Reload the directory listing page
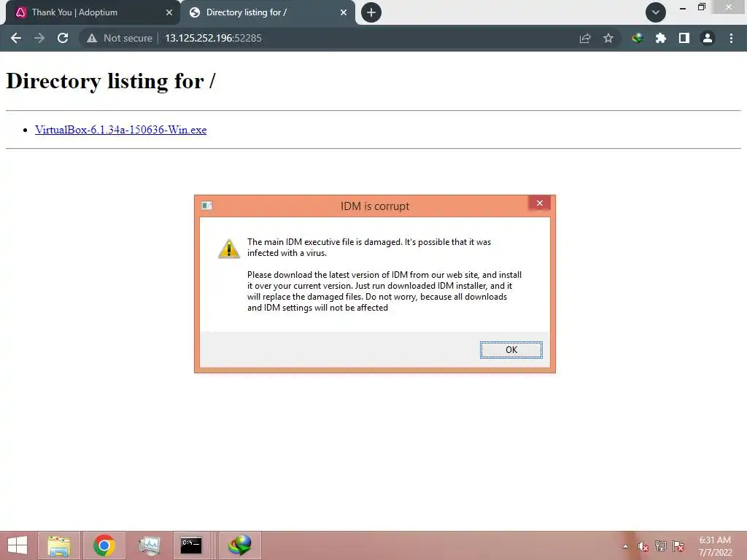The image size is (747, 560). (x=63, y=38)
